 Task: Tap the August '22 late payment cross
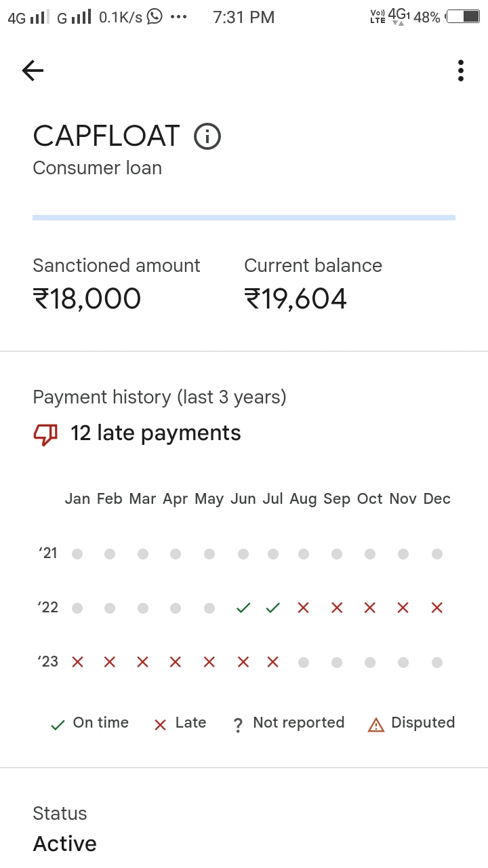pos(303,608)
